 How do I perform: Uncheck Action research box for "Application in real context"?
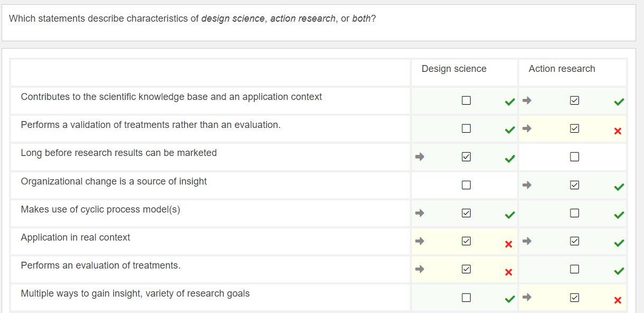pos(574,241)
